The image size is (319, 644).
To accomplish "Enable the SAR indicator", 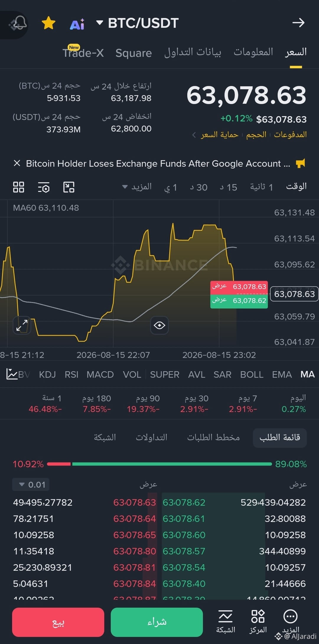I will 222,374.
